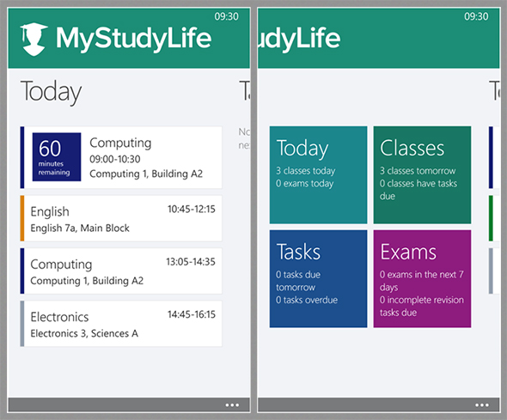Click '0 classes have tasks due' text
Screen dimensions: 507x420
418,190
